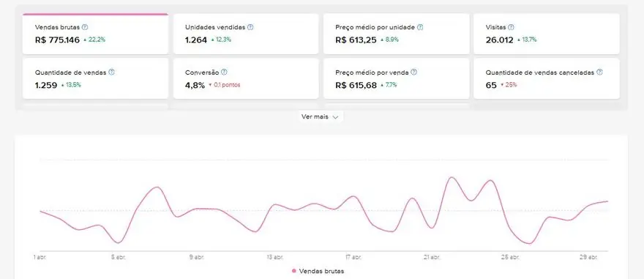
Task: Click the 29 abr. axis label
Action: 588,257
